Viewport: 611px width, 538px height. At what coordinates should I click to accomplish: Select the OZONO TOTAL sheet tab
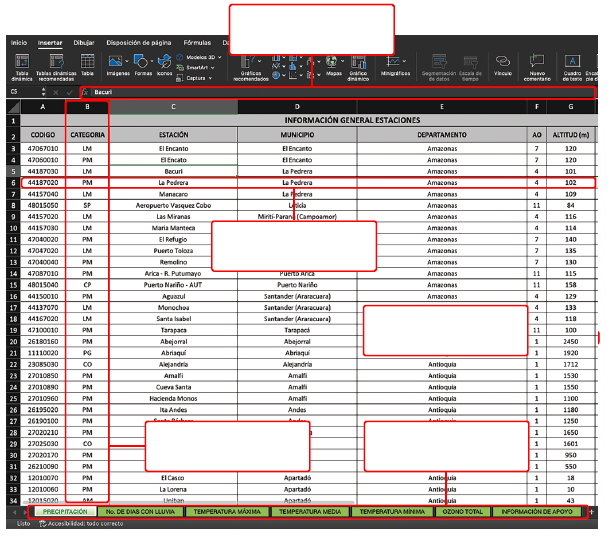click(x=463, y=512)
